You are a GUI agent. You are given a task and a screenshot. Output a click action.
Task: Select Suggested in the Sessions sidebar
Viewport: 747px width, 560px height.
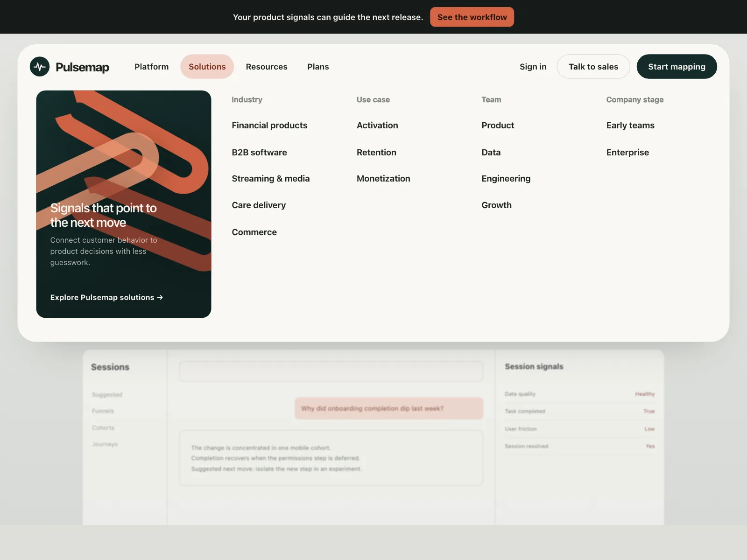tap(107, 395)
